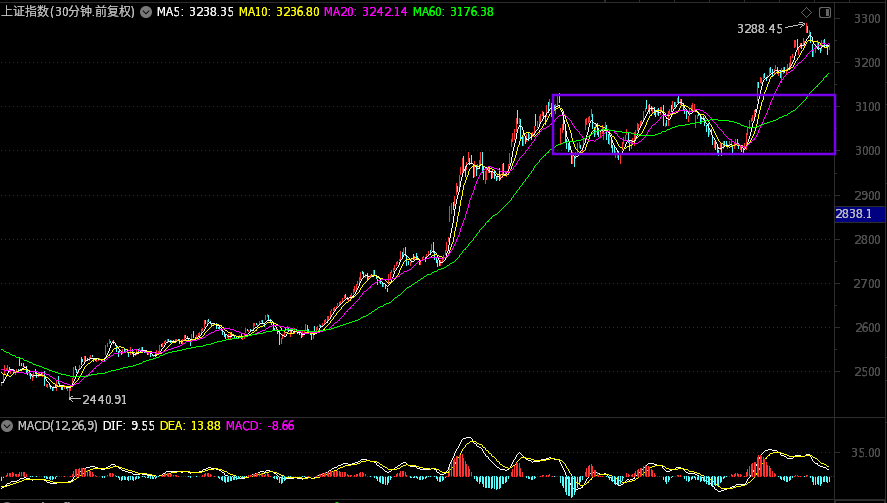
Task: Select the MA20: 3242.14 indicator label
Action: [365, 12]
